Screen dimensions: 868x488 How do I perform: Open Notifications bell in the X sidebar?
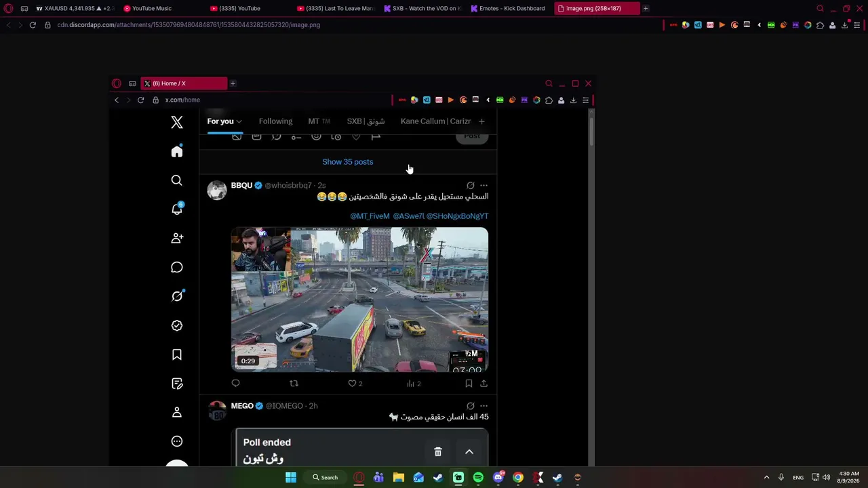coord(177,209)
